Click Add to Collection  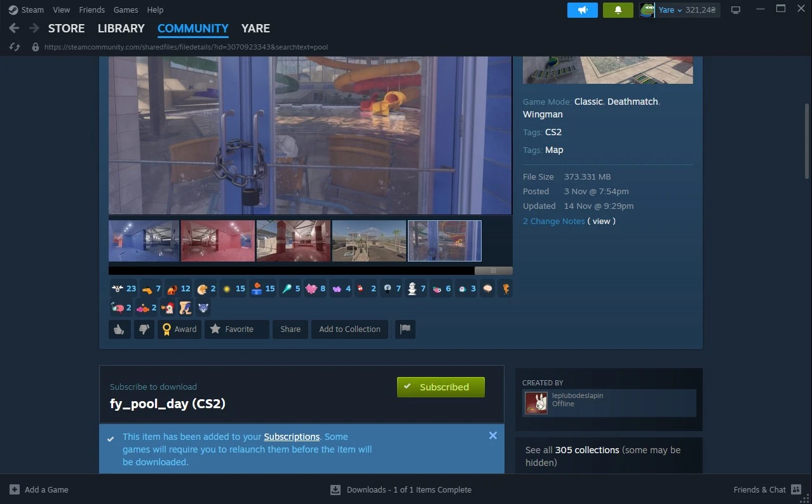click(x=349, y=329)
